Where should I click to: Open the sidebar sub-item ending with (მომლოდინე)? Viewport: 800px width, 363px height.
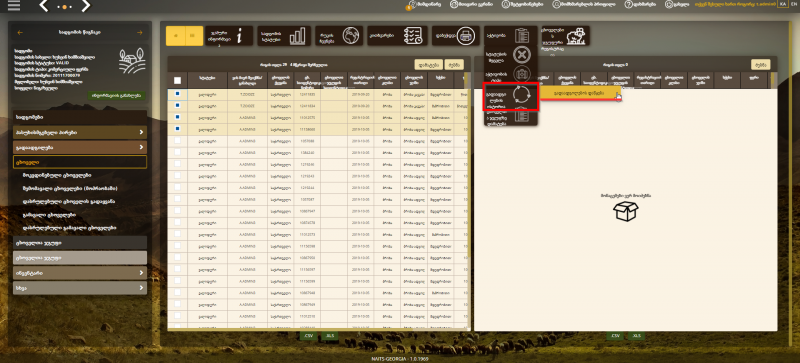[70, 188]
